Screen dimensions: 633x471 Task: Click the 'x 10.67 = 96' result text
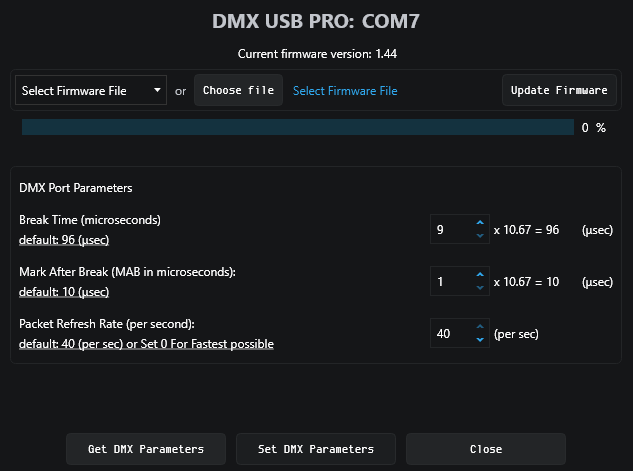click(526, 230)
